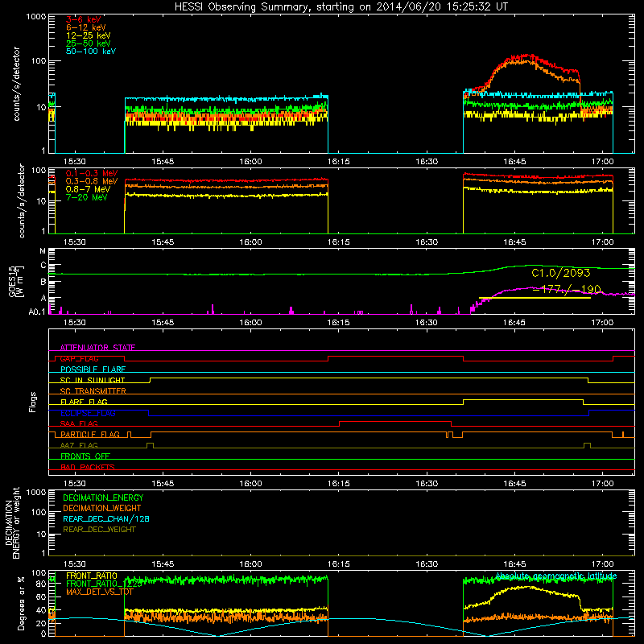Viewport: 644px width, 644px height.
Task: Click the DECIMATION_WEIGHT legend label
Action: pyautogui.click(x=102, y=509)
